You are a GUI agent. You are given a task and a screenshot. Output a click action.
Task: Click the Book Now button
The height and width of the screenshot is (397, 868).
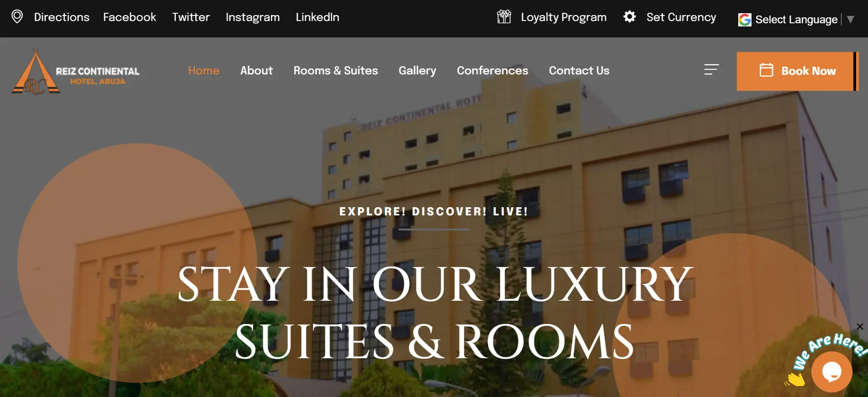pos(797,71)
